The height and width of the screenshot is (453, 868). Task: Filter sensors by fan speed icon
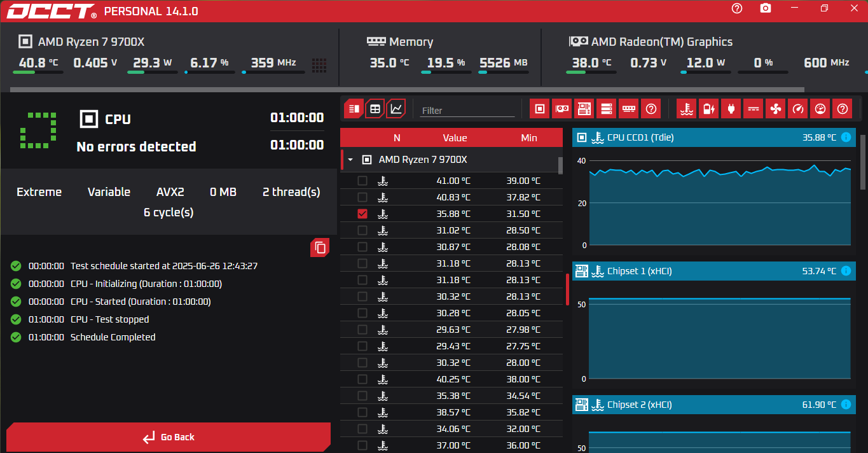click(x=775, y=109)
